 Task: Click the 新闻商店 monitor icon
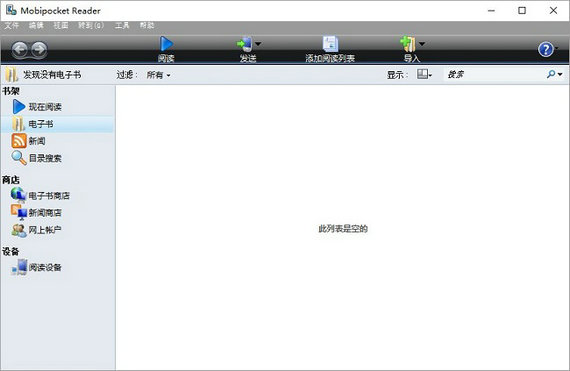click(19, 212)
